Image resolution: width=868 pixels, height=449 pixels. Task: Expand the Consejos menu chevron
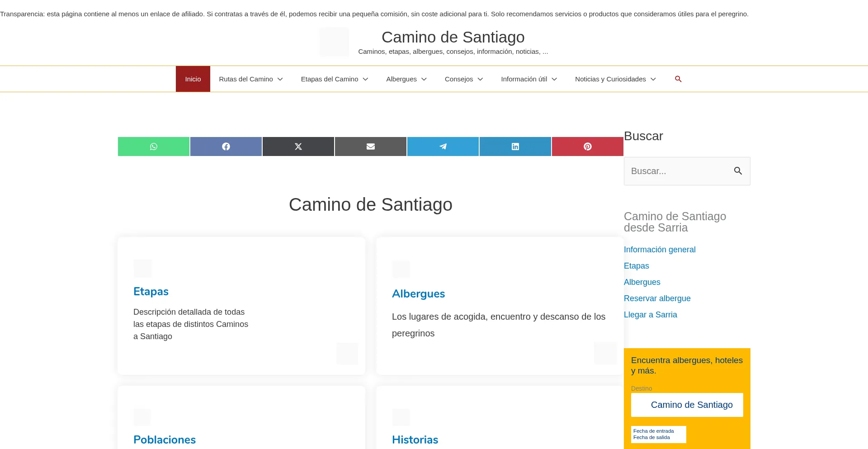481,79
